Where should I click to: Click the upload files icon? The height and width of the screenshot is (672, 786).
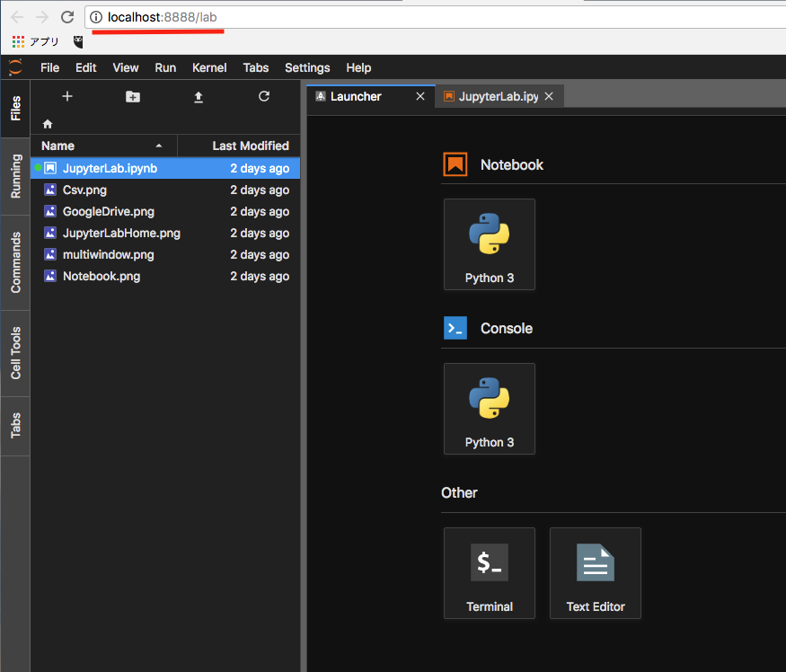[x=199, y=96]
